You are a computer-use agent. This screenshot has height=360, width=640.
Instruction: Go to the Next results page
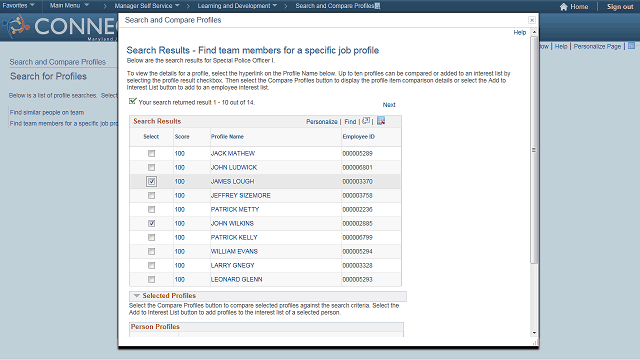(x=389, y=104)
